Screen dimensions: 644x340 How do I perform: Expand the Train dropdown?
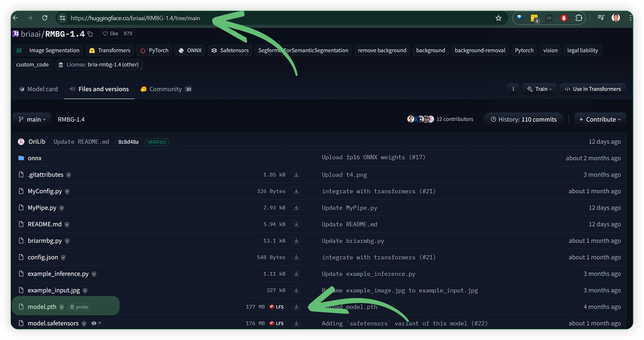coord(540,89)
